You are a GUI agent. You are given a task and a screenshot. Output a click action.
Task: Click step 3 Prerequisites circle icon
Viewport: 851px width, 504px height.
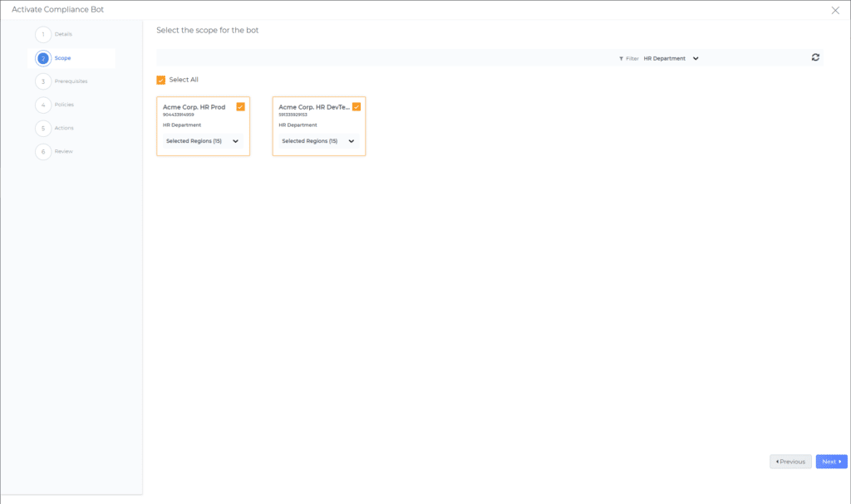coord(43,81)
